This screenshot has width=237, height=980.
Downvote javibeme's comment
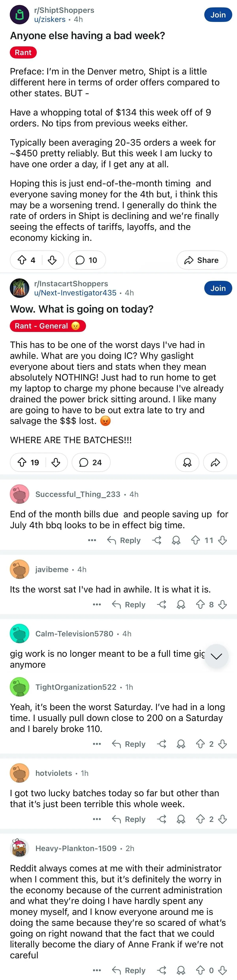[x=223, y=605]
